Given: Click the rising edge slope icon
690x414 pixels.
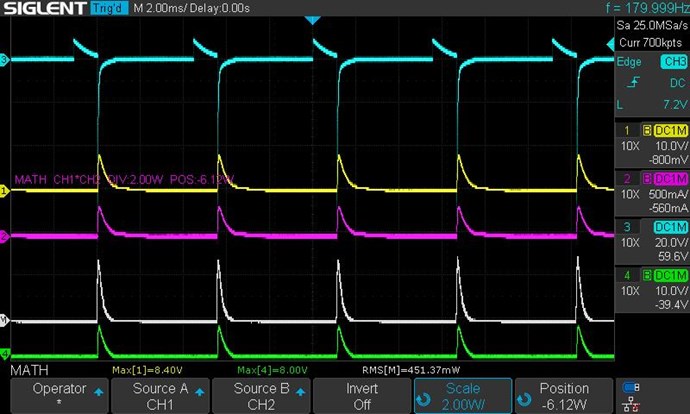Looking at the screenshot, I should click(633, 82).
